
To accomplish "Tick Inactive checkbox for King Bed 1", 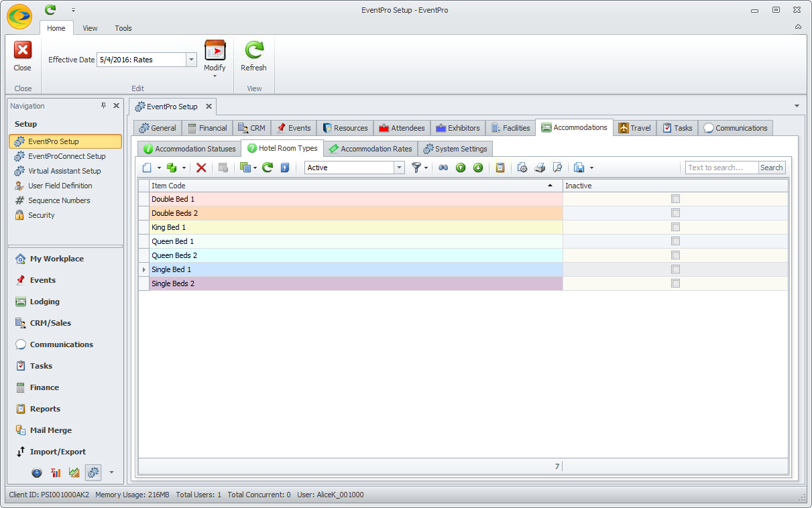I will [x=675, y=227].
